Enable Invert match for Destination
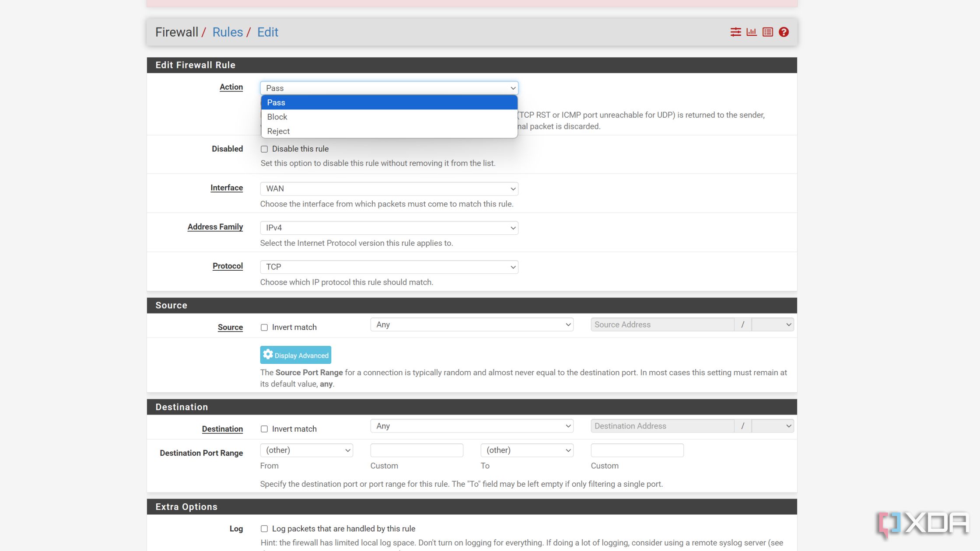 264,429
